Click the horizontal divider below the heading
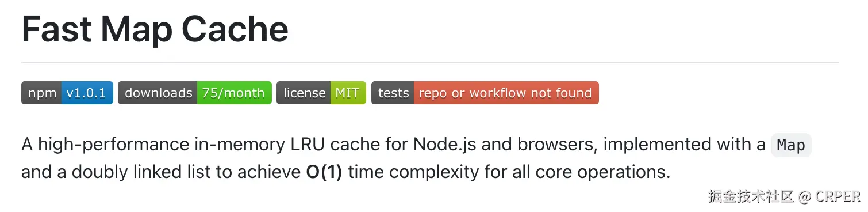This screenshot has height=212, width=868. 430,62
